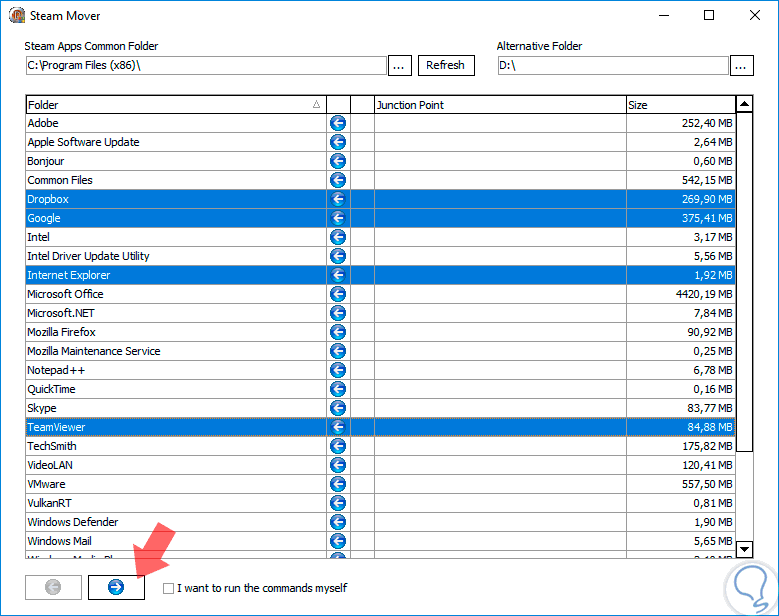Viewport: 779px width, 616px height.
Task: Browse for Steam Apps Common Folder
Action: pos(399,65)
